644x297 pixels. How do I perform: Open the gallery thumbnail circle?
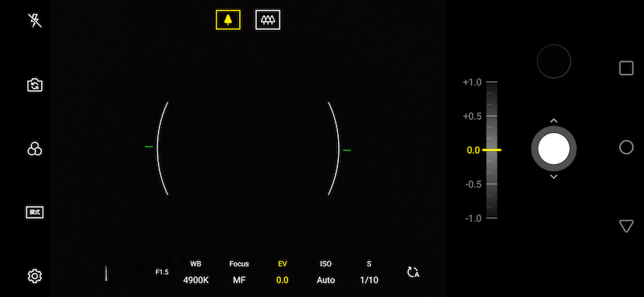pyautogui.click(x=554, y=61)
